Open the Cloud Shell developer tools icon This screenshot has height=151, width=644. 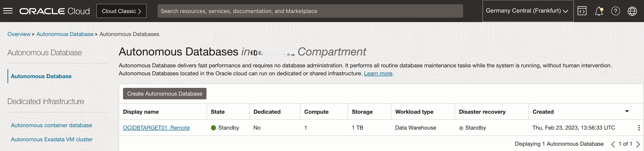point(582,11)
